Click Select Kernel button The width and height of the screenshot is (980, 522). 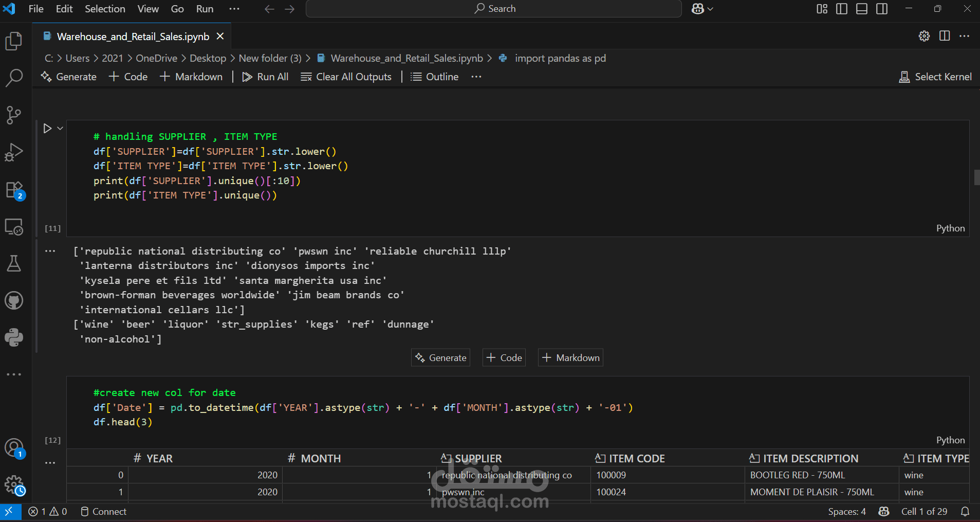935,77
